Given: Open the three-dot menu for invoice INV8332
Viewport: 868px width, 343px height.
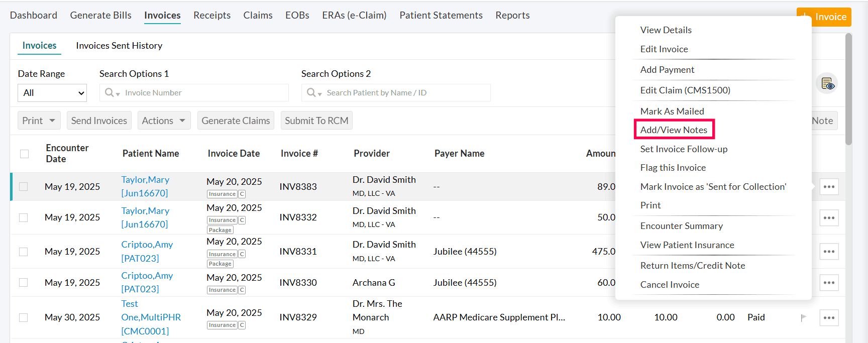Looking at the screenshot, I should click(829, 218).
